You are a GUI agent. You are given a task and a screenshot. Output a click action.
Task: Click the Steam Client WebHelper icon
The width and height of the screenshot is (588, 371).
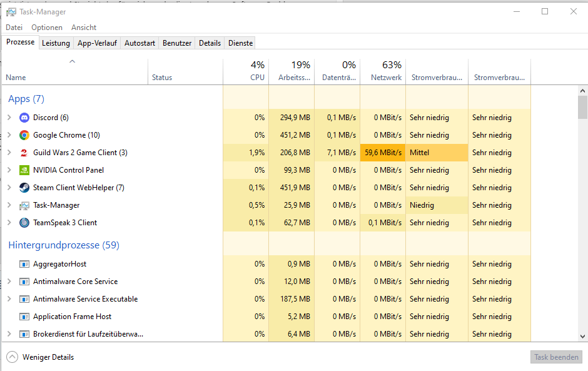[24, 188]
